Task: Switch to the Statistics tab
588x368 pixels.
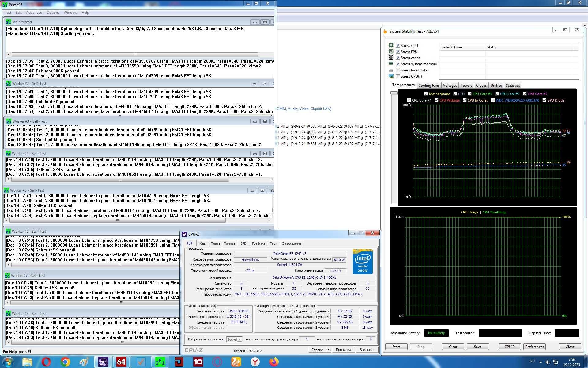Action: 513,86
